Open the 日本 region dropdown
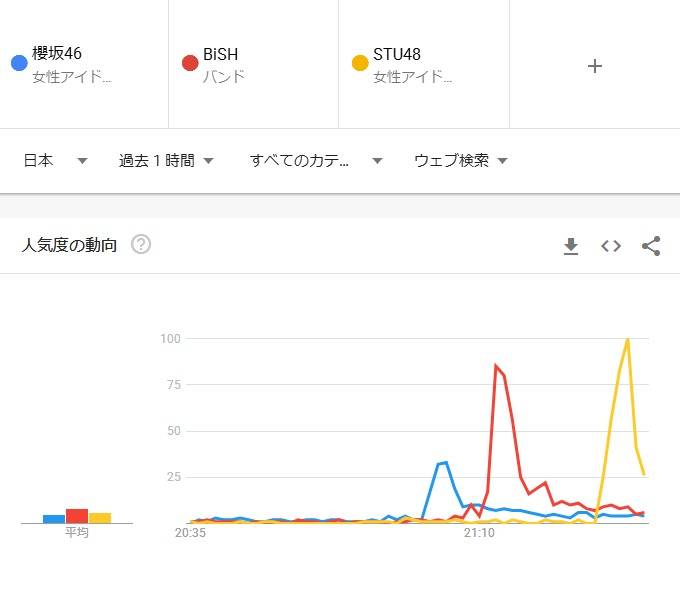 click(x=55, y=161)
